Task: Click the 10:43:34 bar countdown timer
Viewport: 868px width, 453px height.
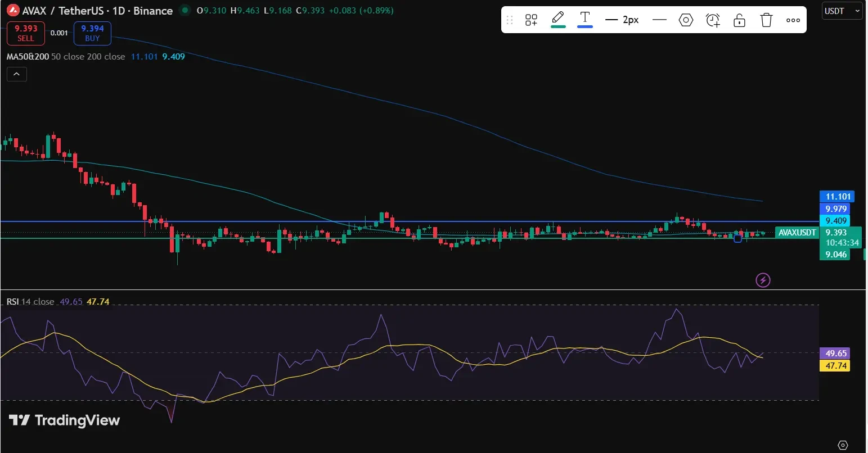Action: (x=842, y=243)
